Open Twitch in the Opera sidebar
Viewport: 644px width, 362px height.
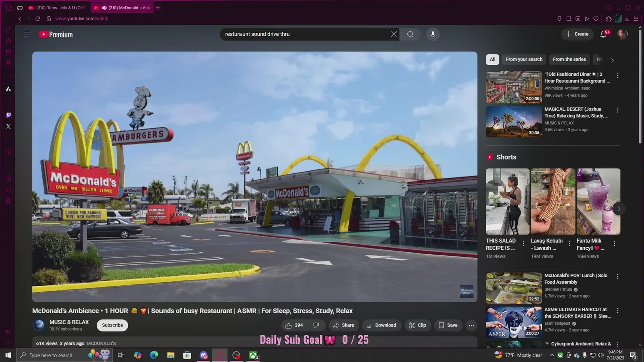[8, 115]
